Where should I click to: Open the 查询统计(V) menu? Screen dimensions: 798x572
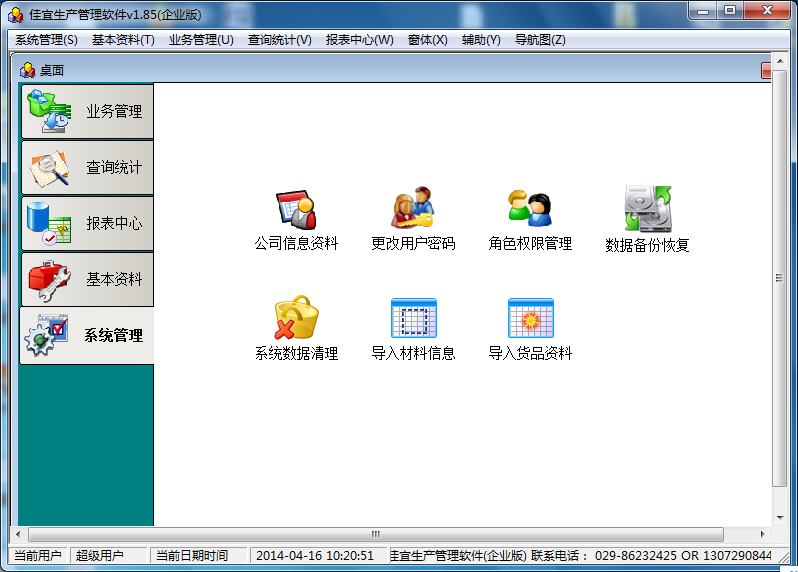(279, 40)
